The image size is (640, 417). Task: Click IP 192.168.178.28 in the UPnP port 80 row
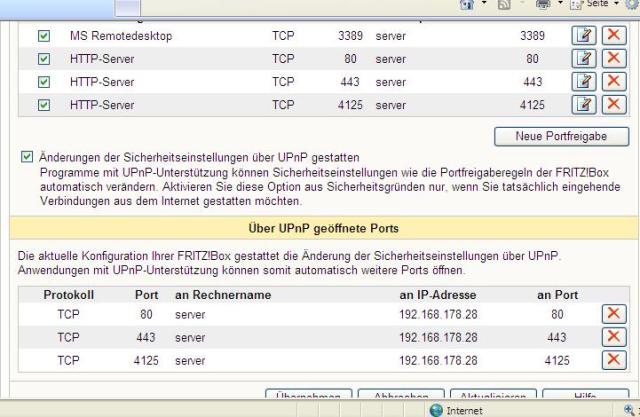pos(438,315)
